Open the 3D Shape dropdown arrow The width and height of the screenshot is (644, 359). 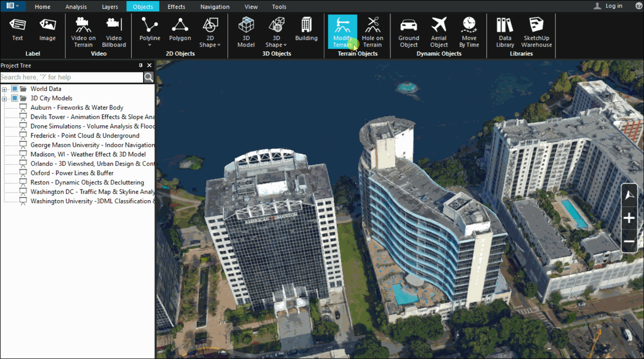click(x=285, y=45)
